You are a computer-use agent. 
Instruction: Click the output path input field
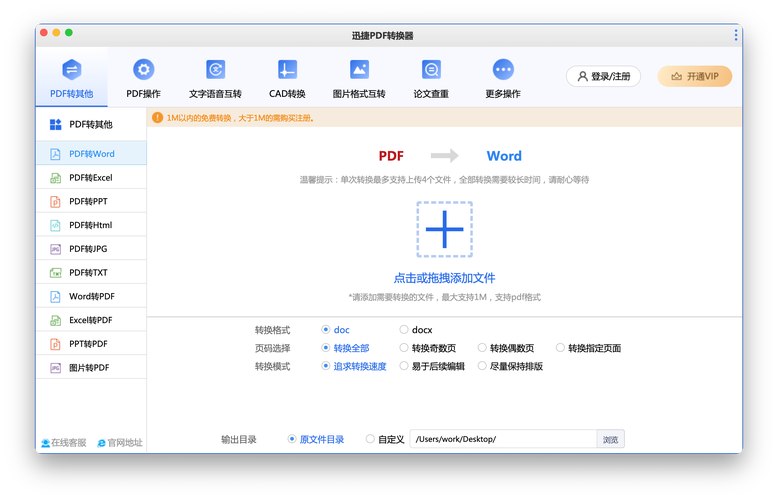point(503,439)
